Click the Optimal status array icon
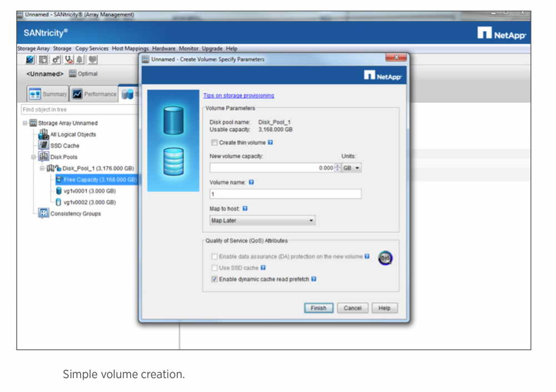 click(x=72, y=74)
